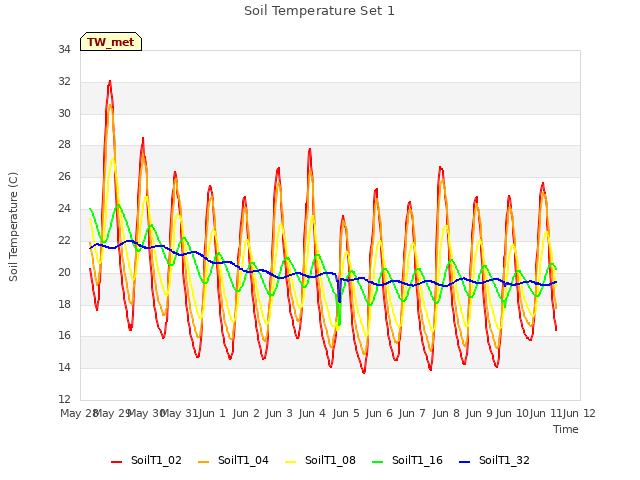The image size is (640, 480).
Task: Click the green SoilT1_16 legend swatch
Action: [378, 462]
